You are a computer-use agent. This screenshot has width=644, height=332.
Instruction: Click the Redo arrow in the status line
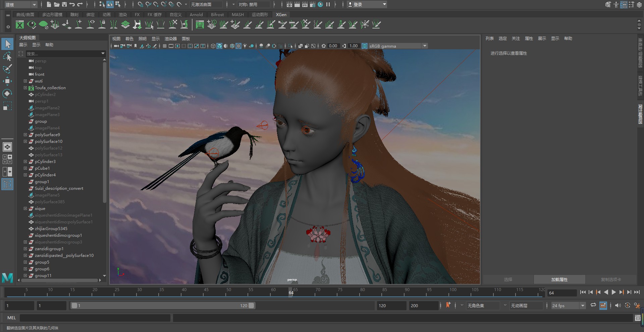[80, 4]
